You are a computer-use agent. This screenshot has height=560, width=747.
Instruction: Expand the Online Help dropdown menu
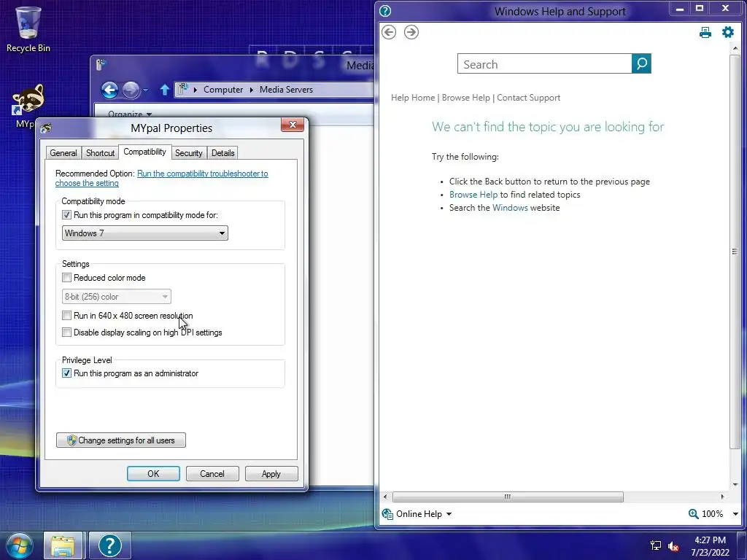(x=449, y=514)
